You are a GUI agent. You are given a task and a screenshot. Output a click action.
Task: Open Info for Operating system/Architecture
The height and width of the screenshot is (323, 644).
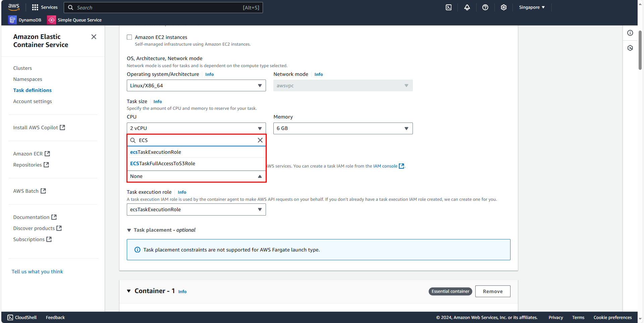[209, 75]
